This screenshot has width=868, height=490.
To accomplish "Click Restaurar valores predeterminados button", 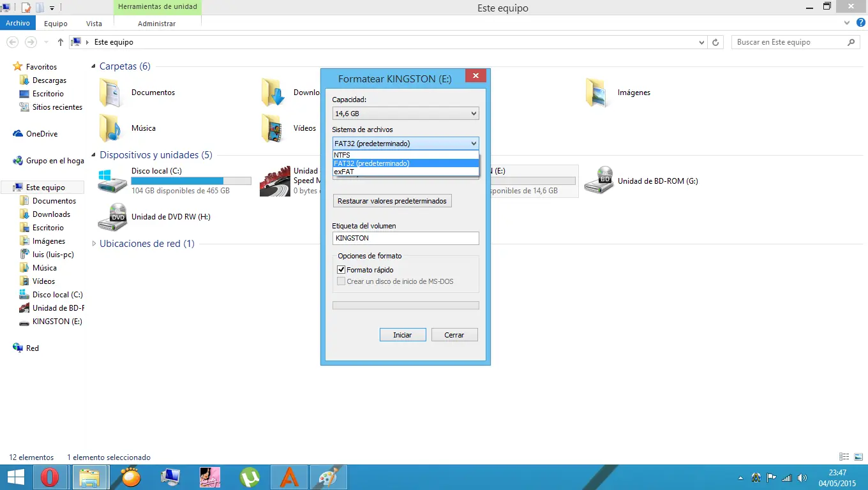I will coord(392,201).
